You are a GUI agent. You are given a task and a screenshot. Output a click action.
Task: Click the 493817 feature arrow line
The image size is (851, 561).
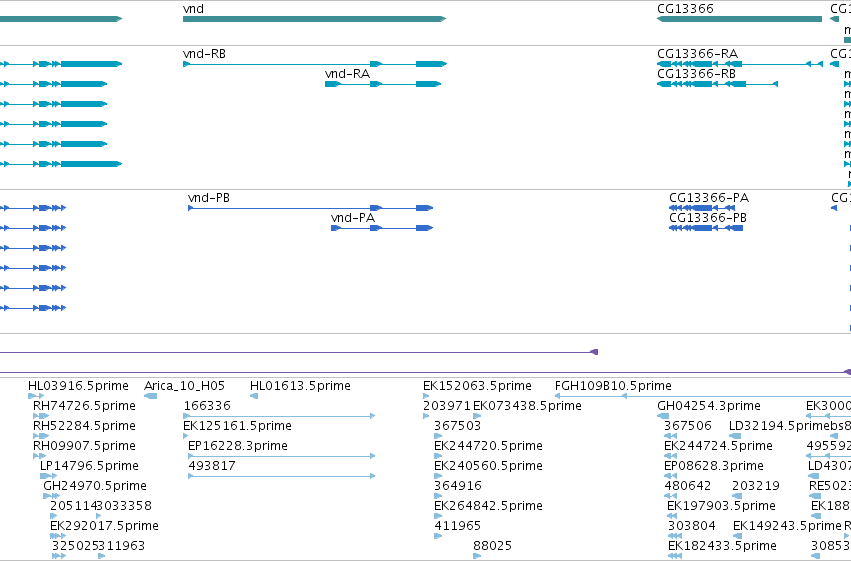click(x=281, y=476)
